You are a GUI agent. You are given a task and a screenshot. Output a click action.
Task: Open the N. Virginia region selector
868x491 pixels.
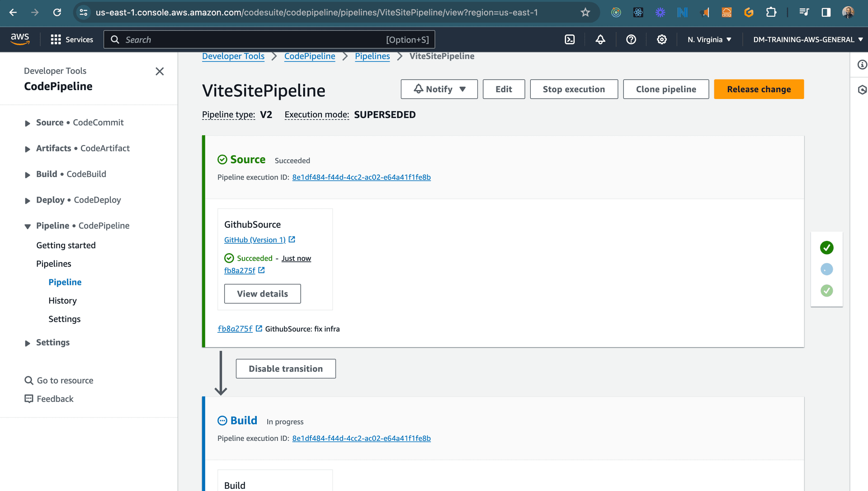tap(709, 39)
